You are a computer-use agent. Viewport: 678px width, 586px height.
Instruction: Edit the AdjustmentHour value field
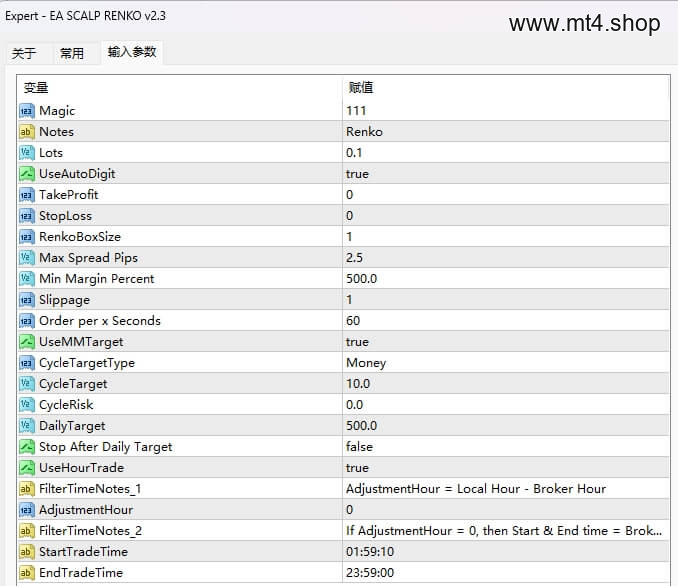tap(506, 509)
